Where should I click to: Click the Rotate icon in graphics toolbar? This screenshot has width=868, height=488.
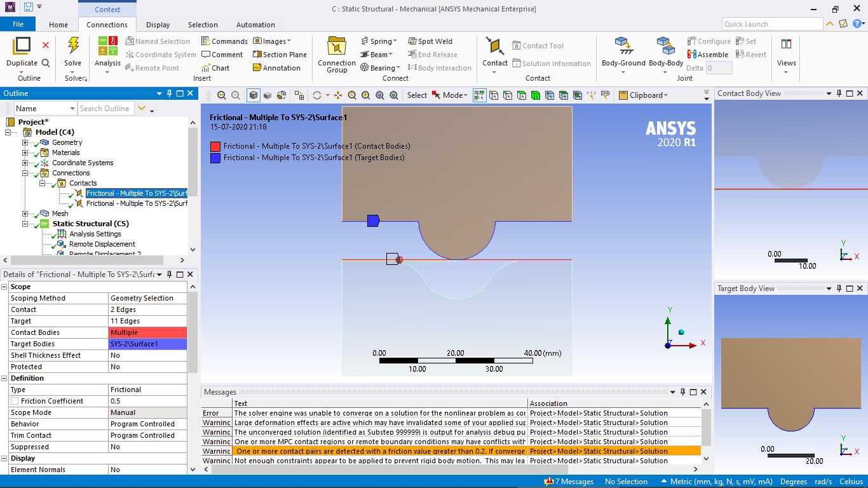click(317, 95)
